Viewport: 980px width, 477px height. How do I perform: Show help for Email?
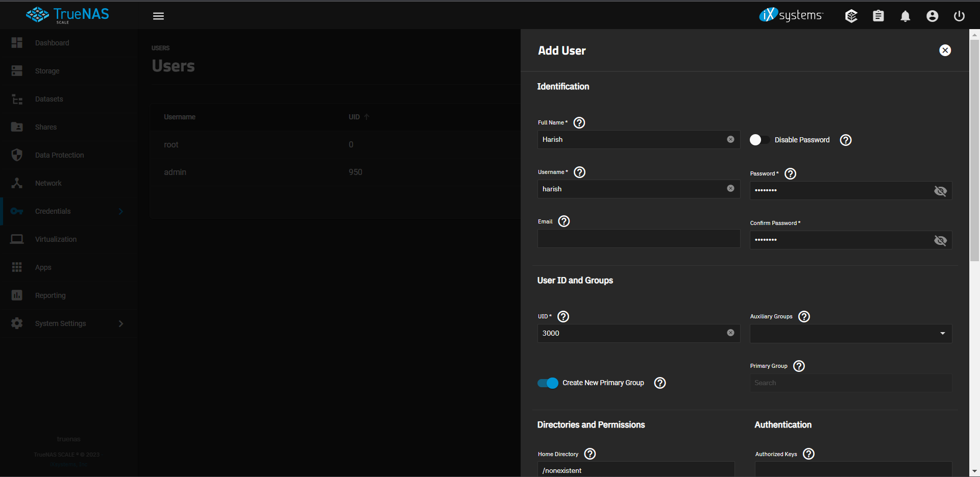[x=564, y=221]
